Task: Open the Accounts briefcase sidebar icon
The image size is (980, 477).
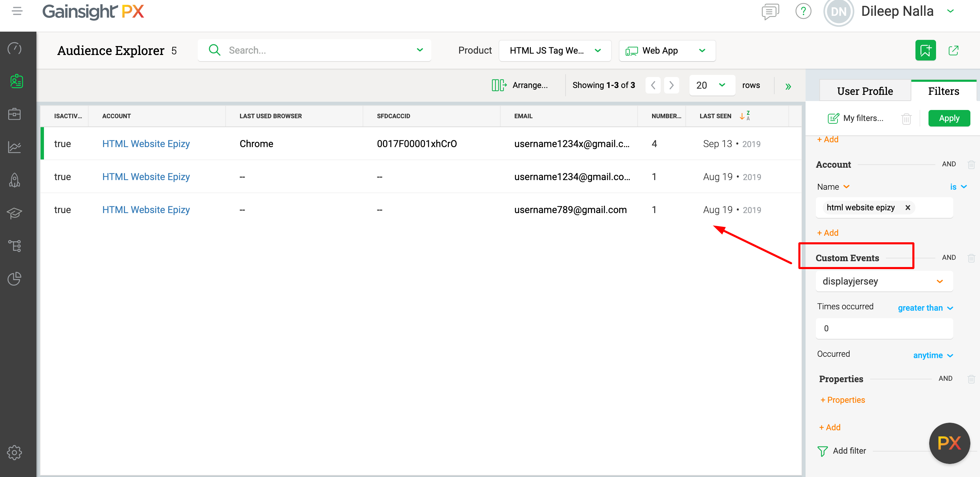Action: coord(15,114)
